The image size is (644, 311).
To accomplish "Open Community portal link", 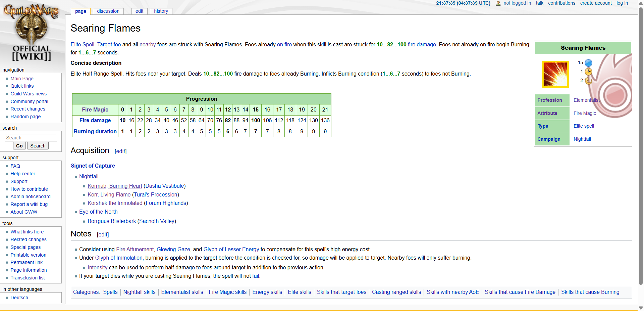I will click(29, 101).
